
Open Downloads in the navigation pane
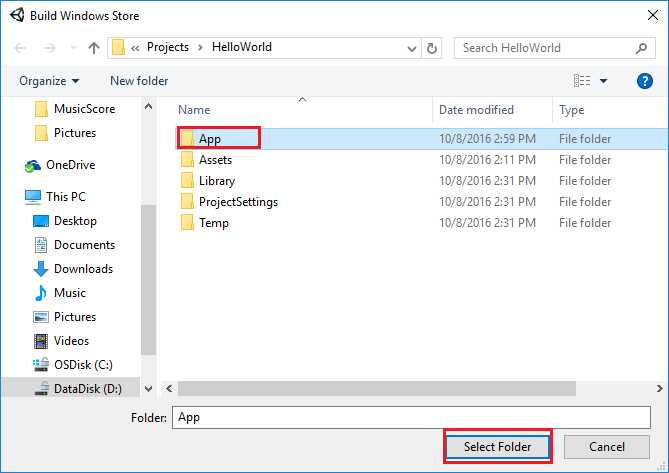pos(83,269)
